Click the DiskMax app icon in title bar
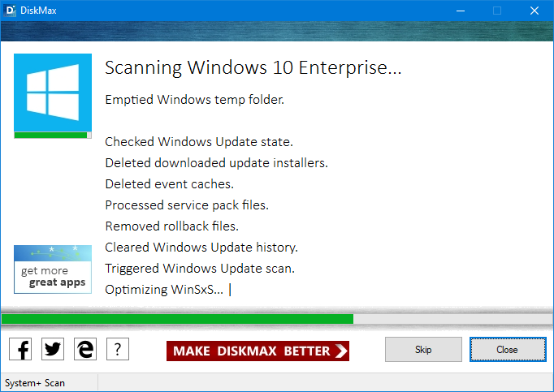The height and width of the screenshot is (392, 554). click(x=10, y=11)
